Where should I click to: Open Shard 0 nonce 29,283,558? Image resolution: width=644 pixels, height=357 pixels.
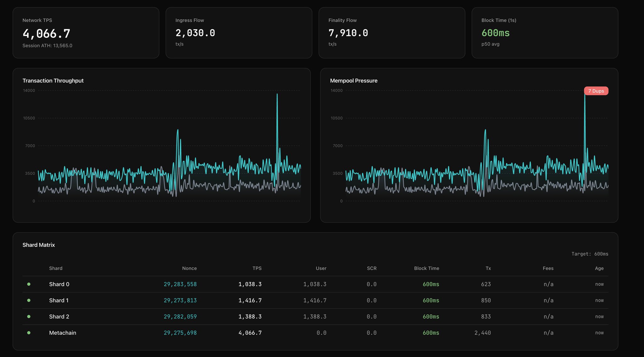tap(180, 284)
